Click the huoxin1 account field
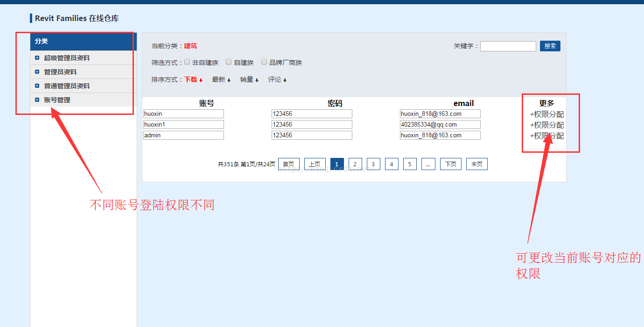The height and width of the screenshot is (327, 644). (x=183, y=125)
